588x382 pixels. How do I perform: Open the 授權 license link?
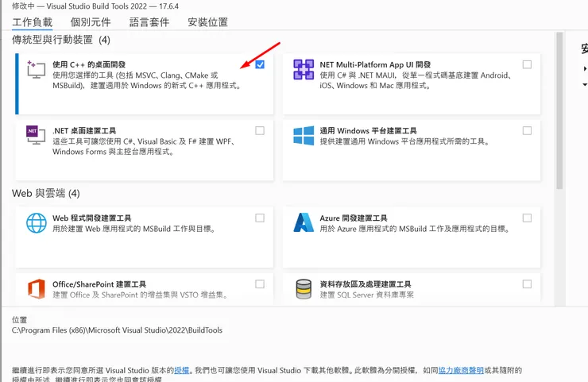coord(181,370)
